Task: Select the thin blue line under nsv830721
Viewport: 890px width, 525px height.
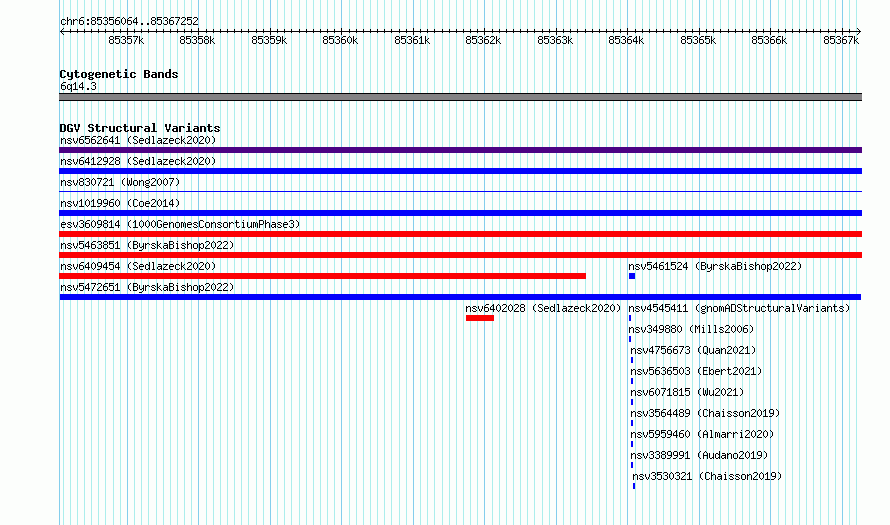Action: [x=460, y=192]
